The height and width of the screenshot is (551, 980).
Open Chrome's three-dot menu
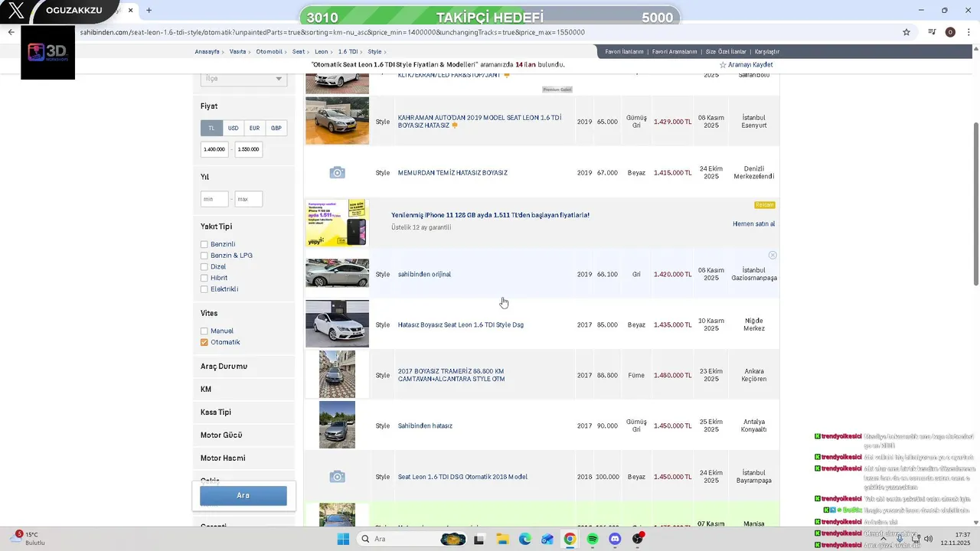pyautogui.click(x=969, y=32)
